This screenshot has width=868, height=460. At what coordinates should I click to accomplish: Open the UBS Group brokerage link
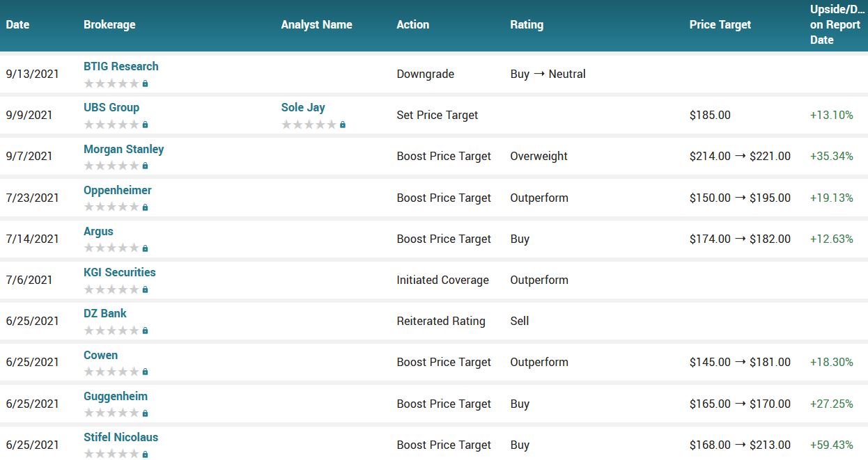(x=111, y=107)
